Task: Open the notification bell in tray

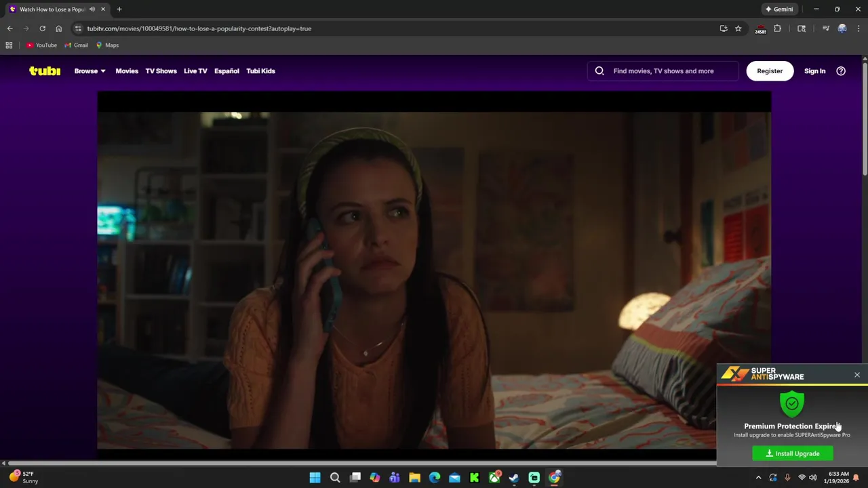Action: click(x=856, y=478)
